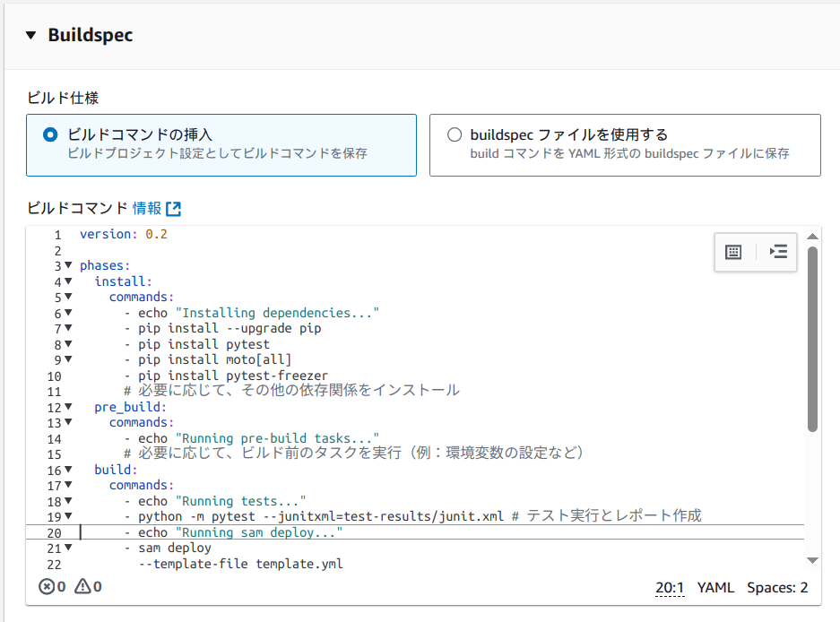Screen dimensions: 840x622
Task: Open the 情報 link next to ビルドコマンド
Action: [147, 209]
